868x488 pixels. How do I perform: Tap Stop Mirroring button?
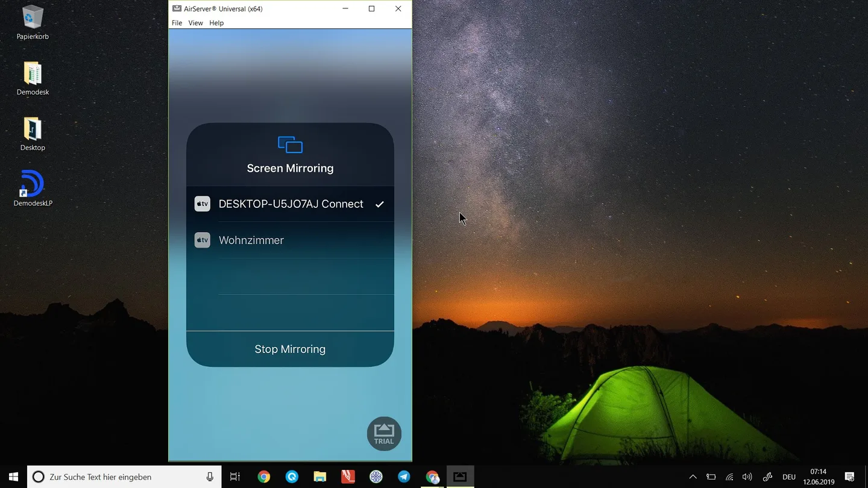click(x=290, y=349)
